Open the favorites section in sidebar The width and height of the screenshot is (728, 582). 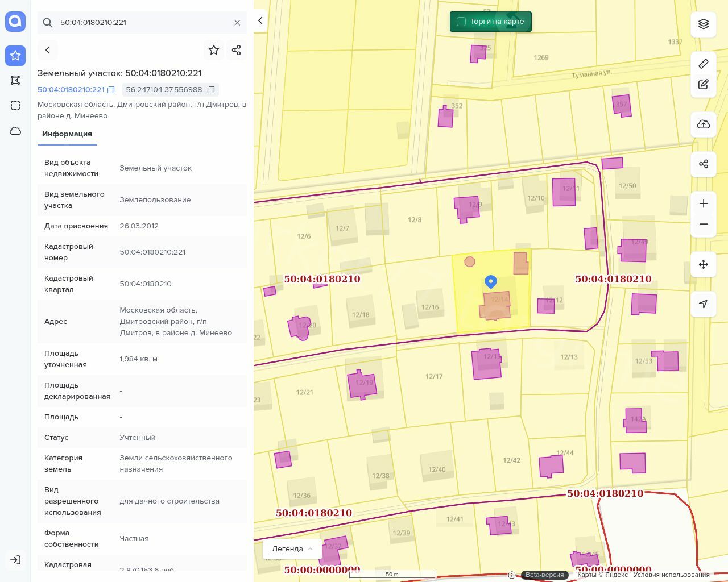click(x=15, y=55)
